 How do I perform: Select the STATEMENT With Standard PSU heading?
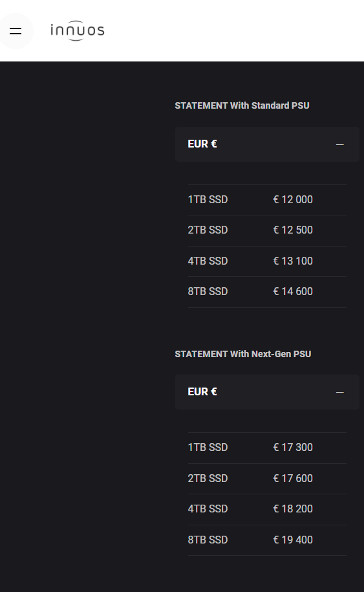click(242, 105)
